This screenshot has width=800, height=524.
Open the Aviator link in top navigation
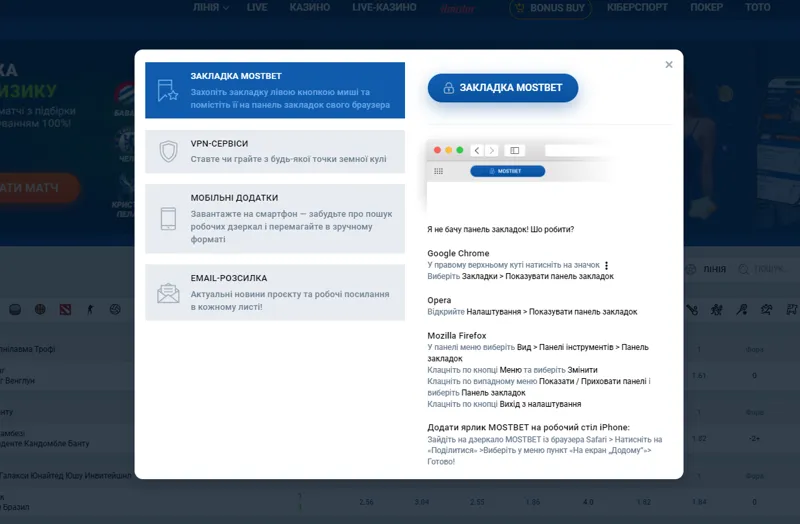pos(458,9)
